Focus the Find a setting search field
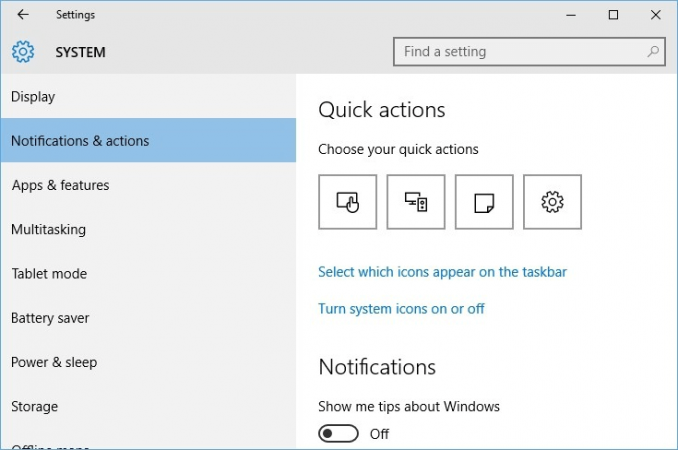 tap(520, 52)
